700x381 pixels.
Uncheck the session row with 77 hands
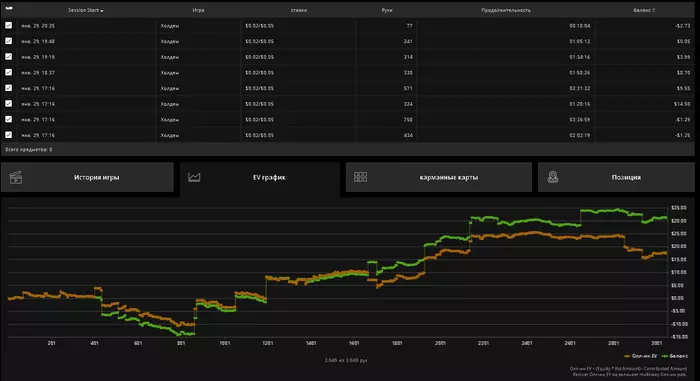(8, 25)
